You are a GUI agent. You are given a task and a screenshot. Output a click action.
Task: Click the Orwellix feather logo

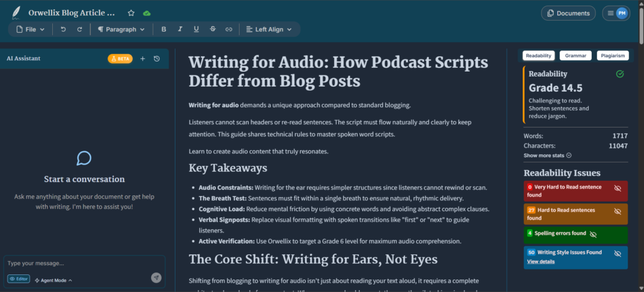point(16,13)
